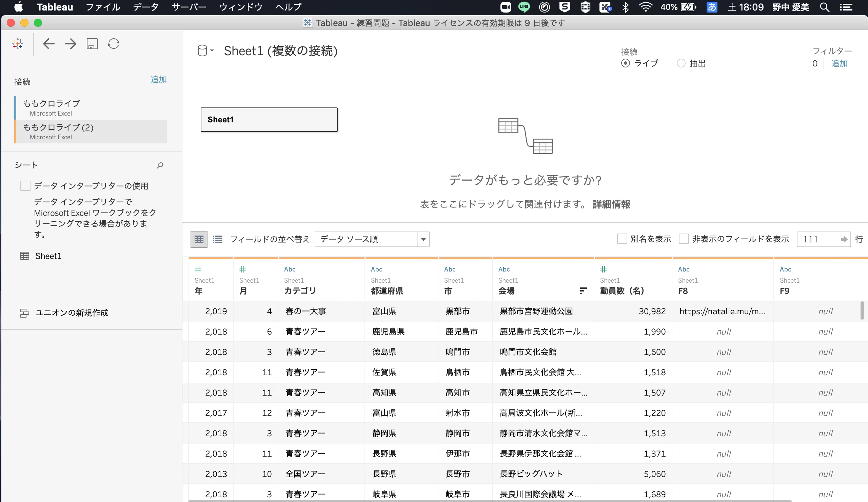868x502 pixels.
Task: Open the ファイル menu
Action: click(103, 7)
